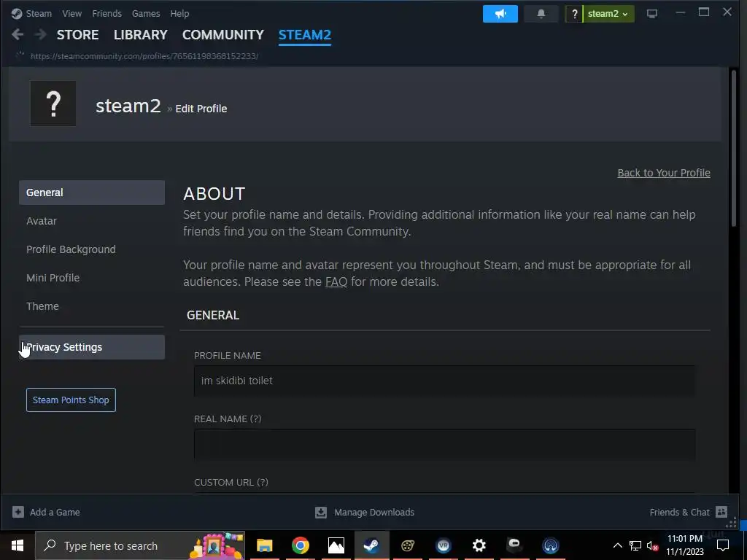Open the Photos app from taskbar
The height and width of the screenshot is (560, 747).
pyautogui.click(x=336, y=545)
